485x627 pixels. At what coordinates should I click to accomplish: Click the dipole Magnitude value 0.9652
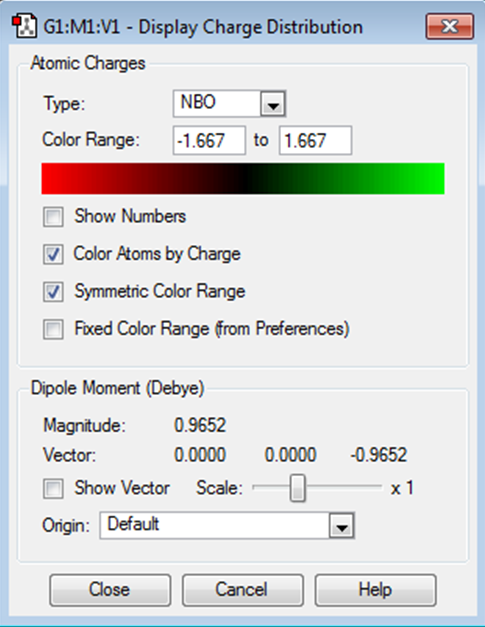click(200, 425)
